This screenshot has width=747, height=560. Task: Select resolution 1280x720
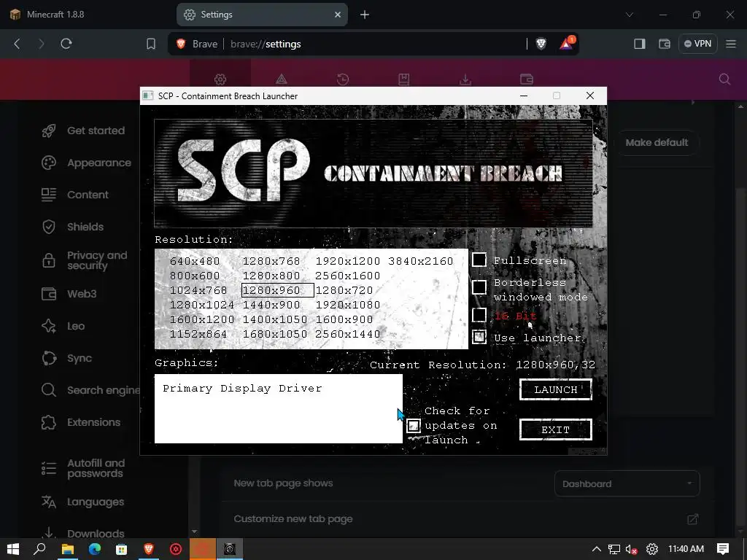(344, 290)
